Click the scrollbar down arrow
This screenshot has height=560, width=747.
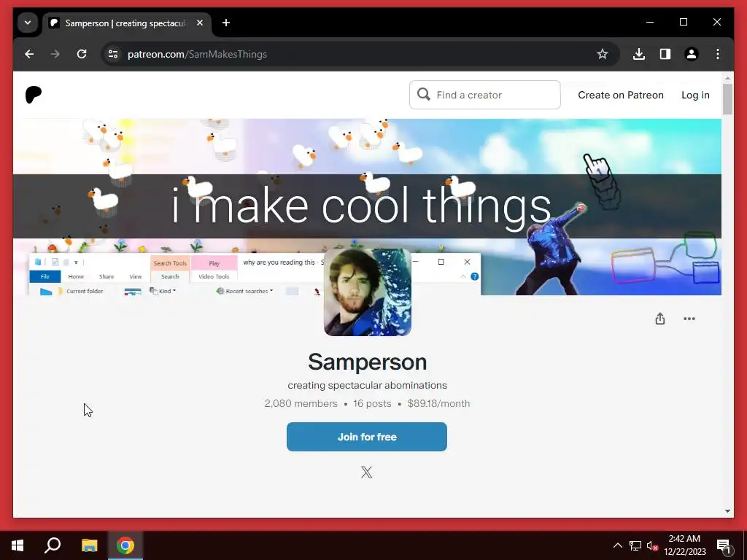point(727,511)
